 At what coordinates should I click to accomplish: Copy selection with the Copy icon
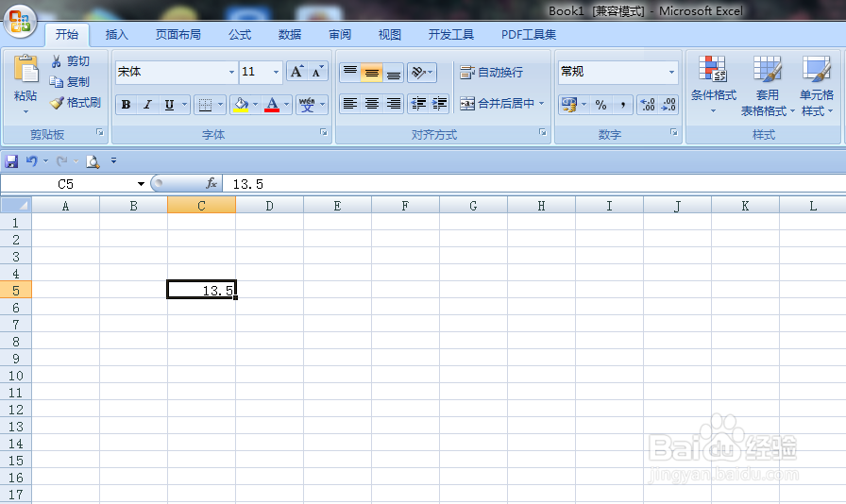coord(56,81)
